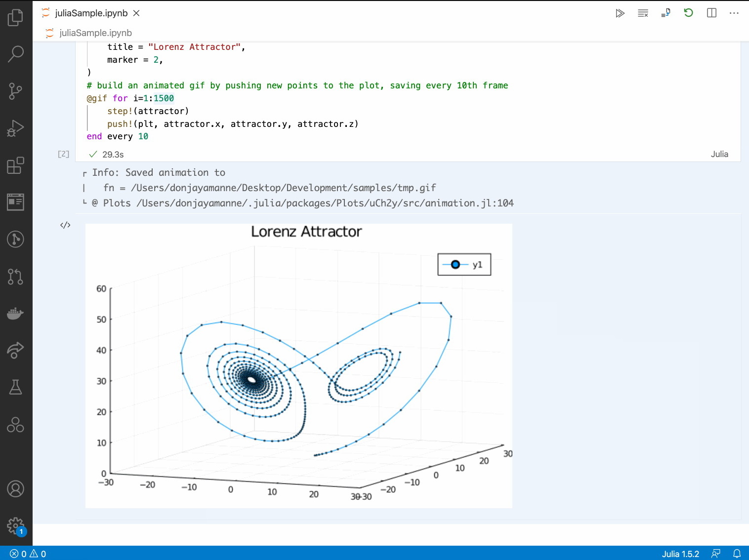The height and width of the screenshot is (560, 749).
Task: Open the More Actions ellipsis menu
Action: 734,13
